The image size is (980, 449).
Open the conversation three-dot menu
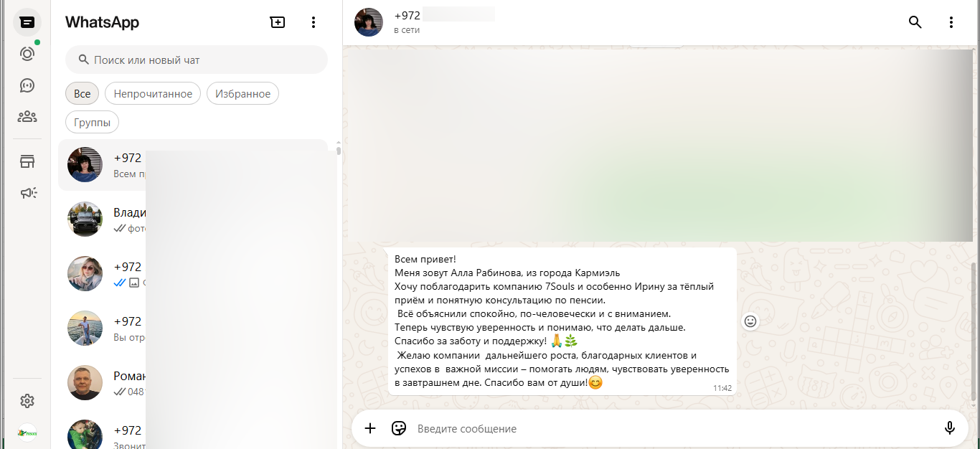point(951,22)
